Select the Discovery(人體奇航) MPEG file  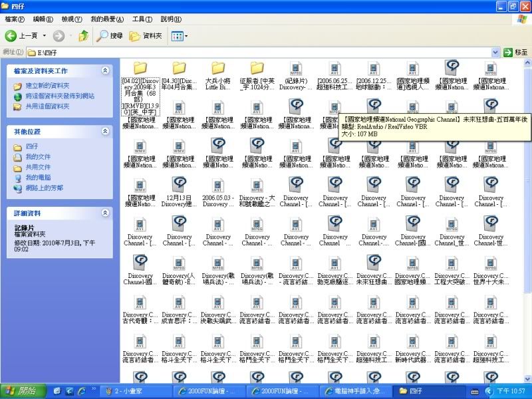(x=179, y=270)
